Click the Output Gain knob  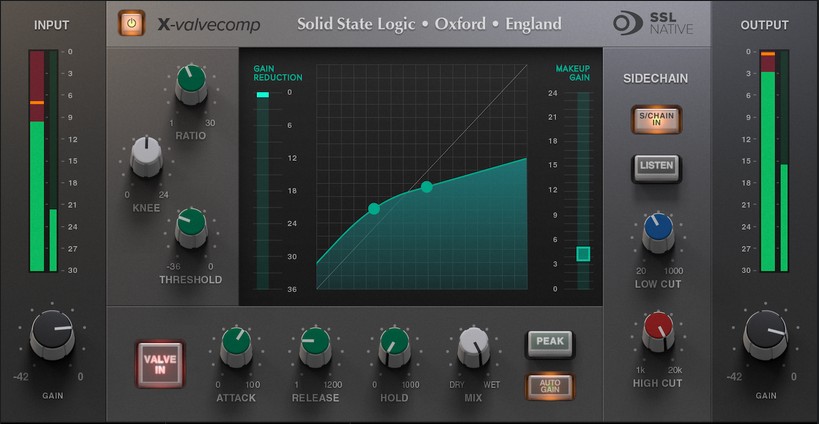[765, 334]
